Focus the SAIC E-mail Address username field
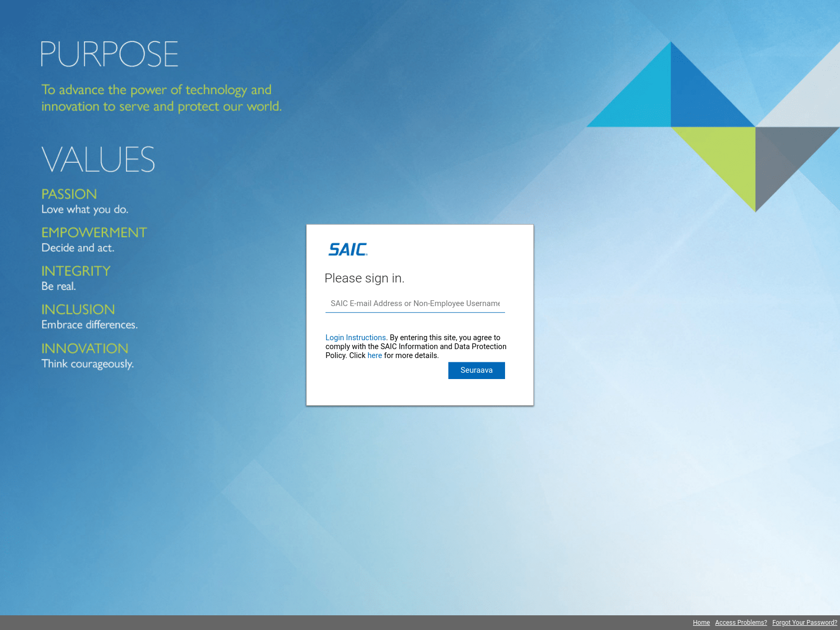Screen dimensions: 840x630 pos(415,303)
